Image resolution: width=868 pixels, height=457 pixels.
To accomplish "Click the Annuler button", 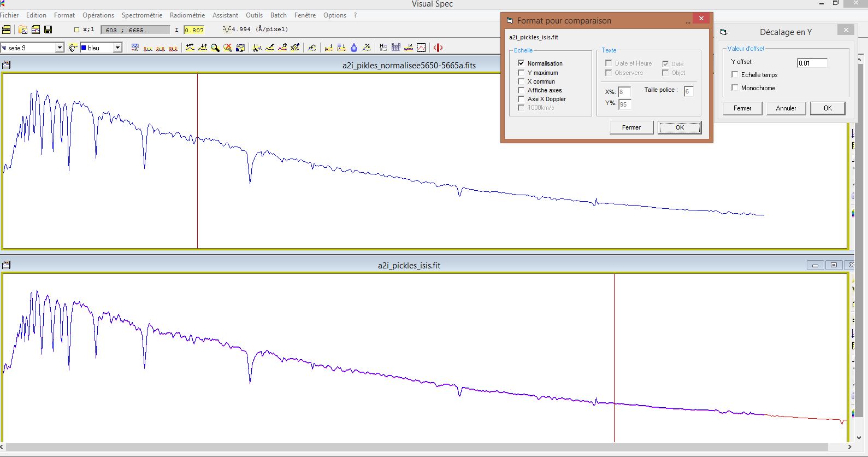I will point(786,108).
